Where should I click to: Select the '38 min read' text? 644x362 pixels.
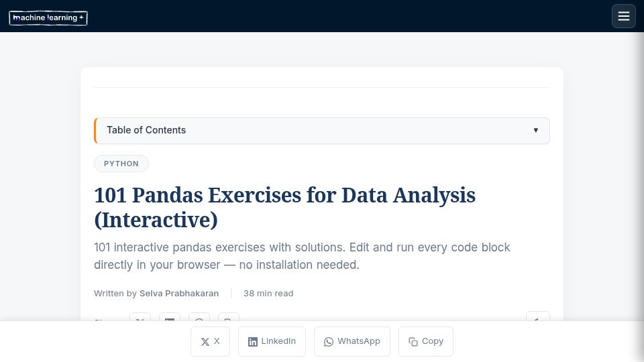coord(268,294)
